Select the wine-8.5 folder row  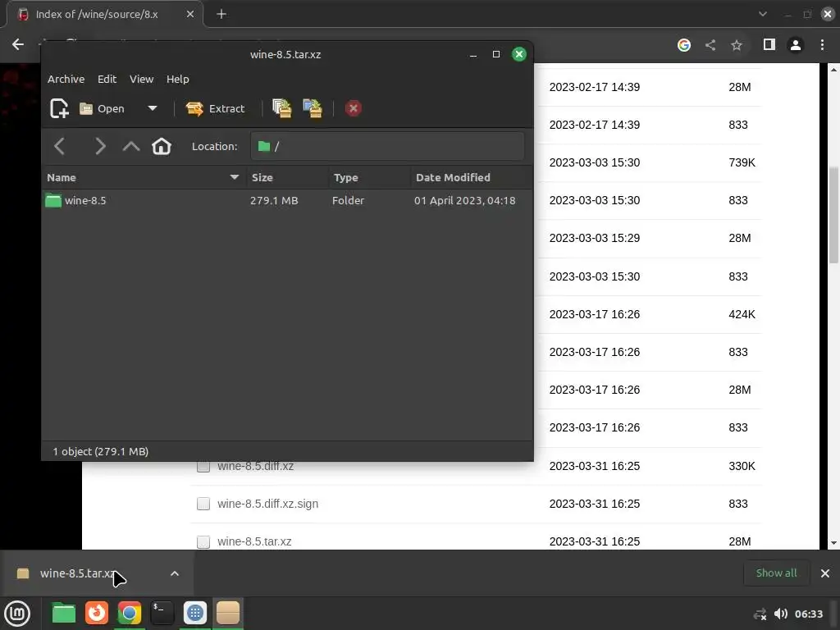(287, 200)
